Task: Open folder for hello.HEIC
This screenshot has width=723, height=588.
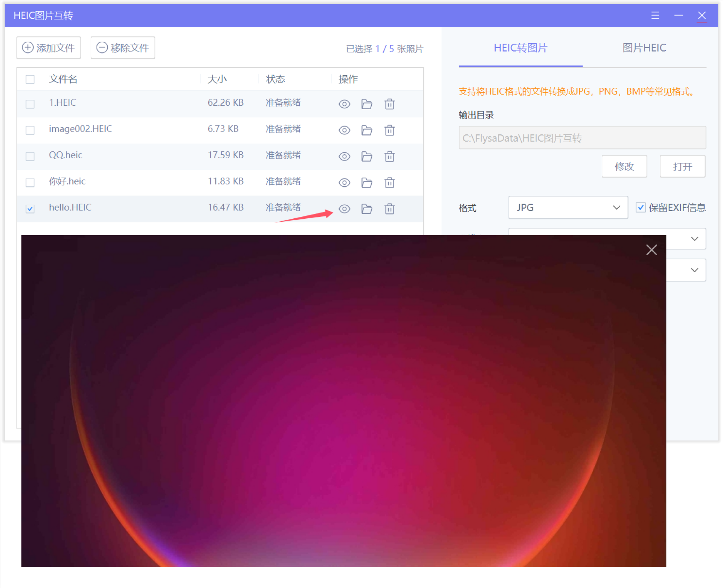Action: 366,209
